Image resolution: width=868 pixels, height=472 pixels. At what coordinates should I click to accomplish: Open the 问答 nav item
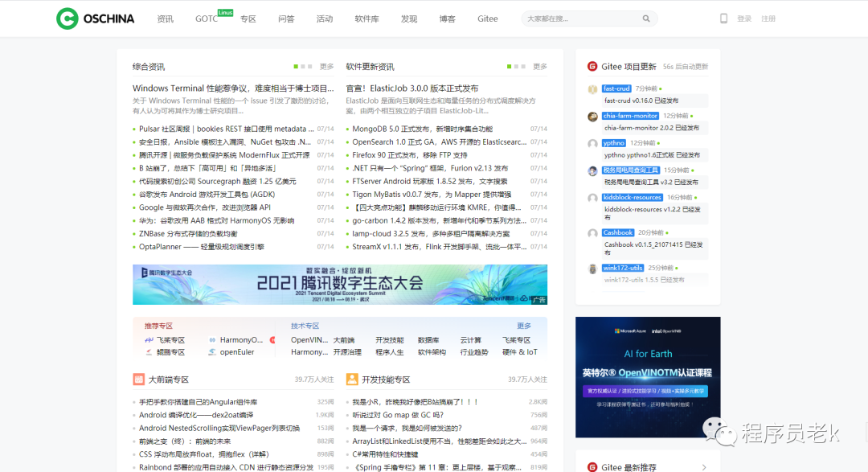pos(286,18)
